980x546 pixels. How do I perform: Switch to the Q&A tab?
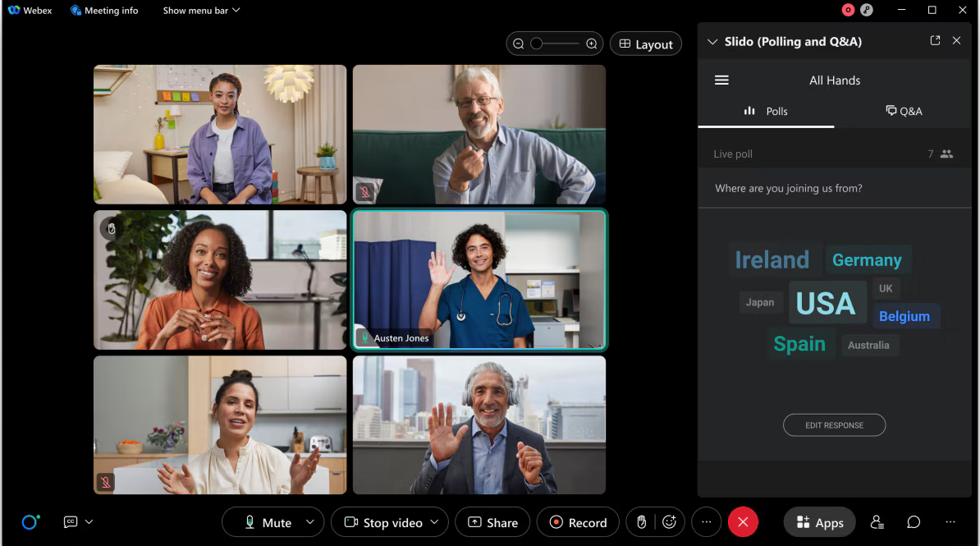904,111
